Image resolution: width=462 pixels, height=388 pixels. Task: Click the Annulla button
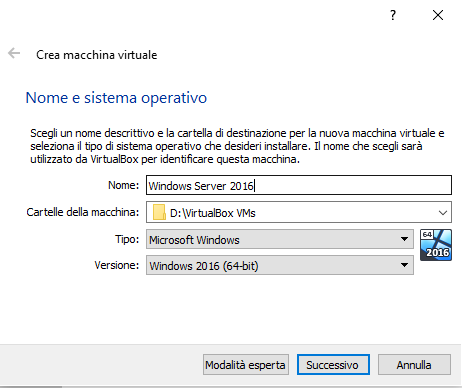pyautogui.click(x=414, y=365)
